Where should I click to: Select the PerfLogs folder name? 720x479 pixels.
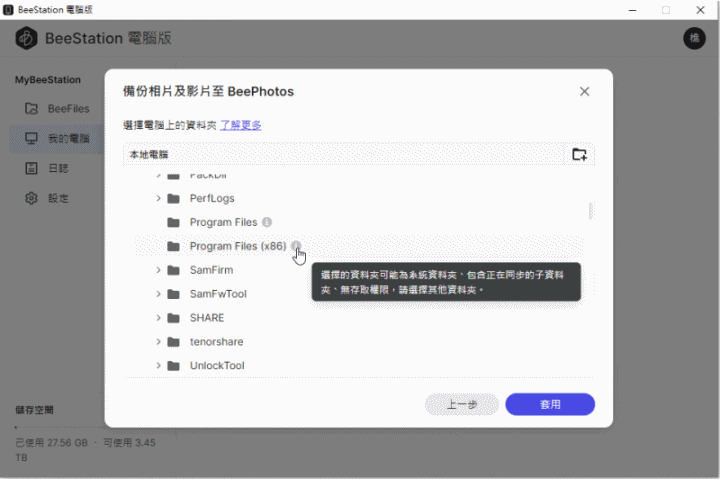click(x=212, y=198)
